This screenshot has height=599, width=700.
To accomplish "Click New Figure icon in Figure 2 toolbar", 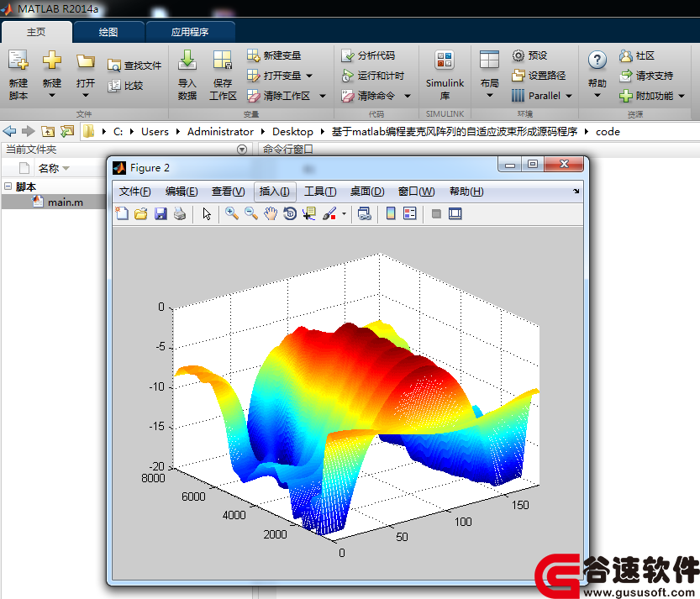I will click(122, 213).
